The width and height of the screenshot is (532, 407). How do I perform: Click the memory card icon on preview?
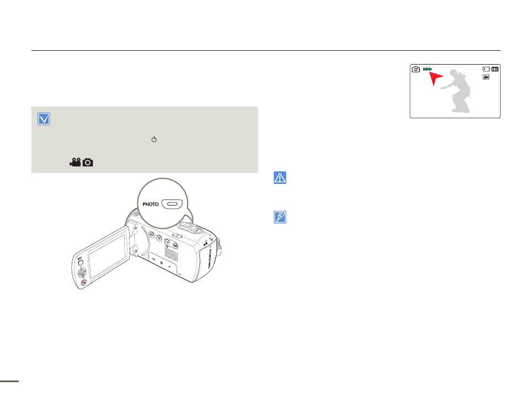[486, 69]
